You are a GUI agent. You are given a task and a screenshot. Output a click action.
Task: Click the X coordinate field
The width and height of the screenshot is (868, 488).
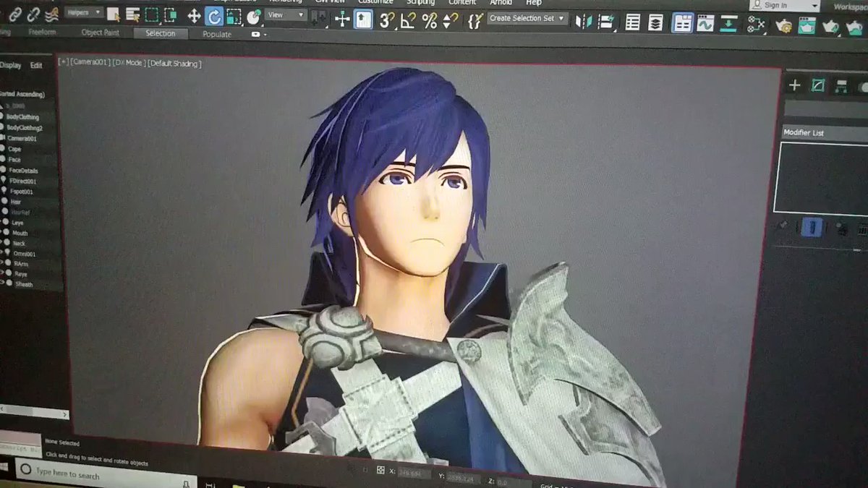(413, 475)
